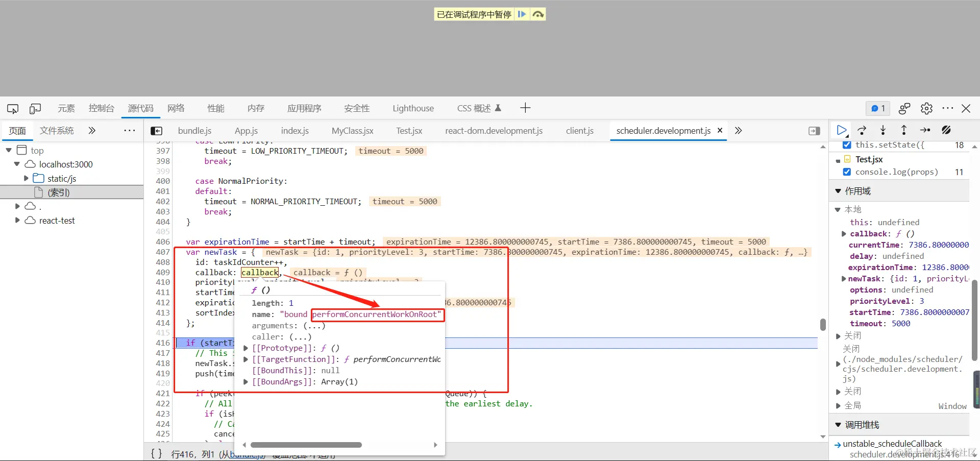
Task: Switch to react-dom.development.js file tab
Action: pyautogui.click(x=494, y=131)
